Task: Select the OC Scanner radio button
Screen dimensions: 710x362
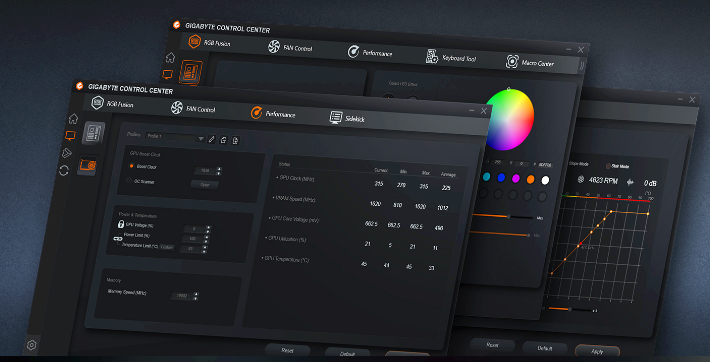Action: point(129,181)
